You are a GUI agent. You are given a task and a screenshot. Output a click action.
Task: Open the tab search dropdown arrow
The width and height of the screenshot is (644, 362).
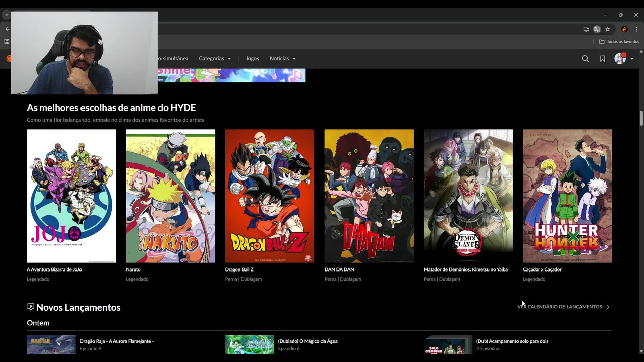7,15
